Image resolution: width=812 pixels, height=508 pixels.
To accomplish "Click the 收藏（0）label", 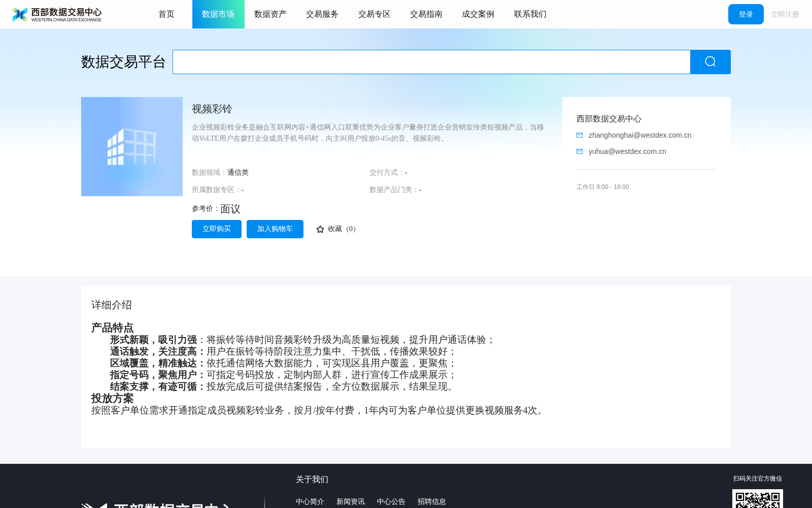I will (x=343, y=229).
